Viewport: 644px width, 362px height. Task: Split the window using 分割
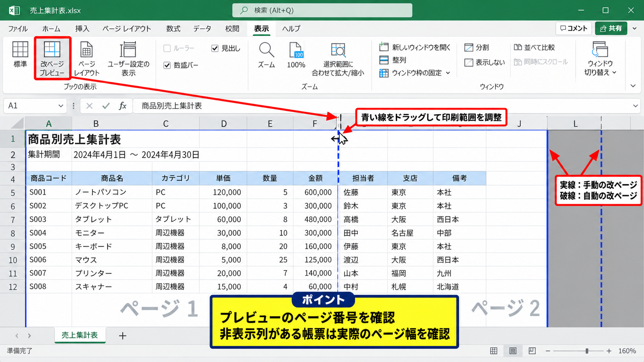coord(476,47)
